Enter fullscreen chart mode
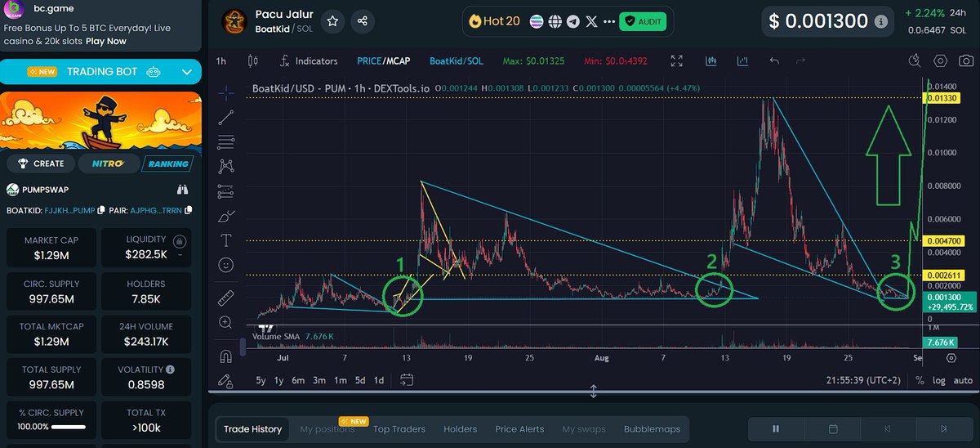The width and height of the screenshot is (980, 448). point(677,60)
